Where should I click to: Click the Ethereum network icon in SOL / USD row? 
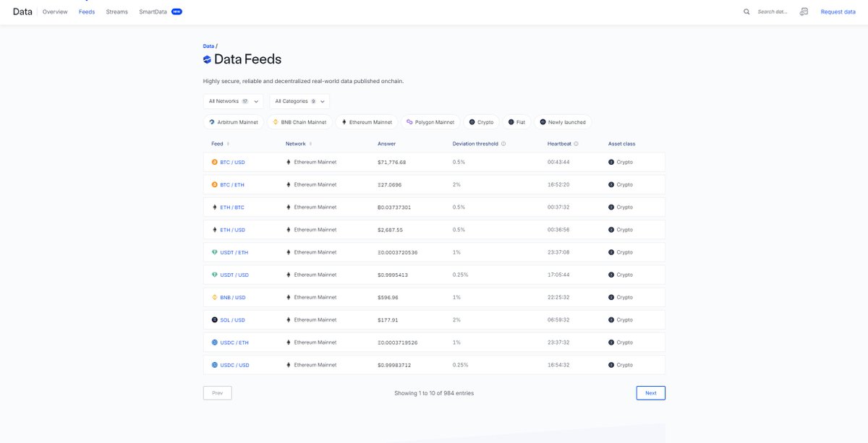(x=289, y=319)
